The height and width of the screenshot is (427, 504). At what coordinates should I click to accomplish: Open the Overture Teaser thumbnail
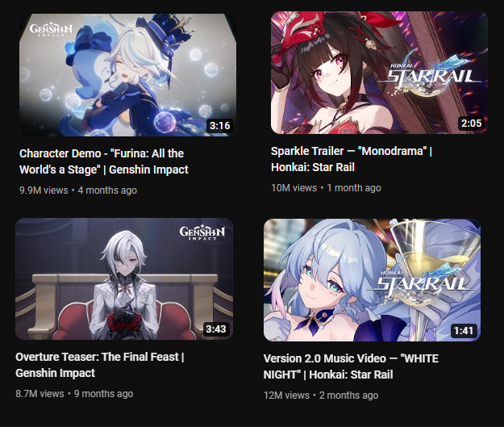(x=124, y=279)
